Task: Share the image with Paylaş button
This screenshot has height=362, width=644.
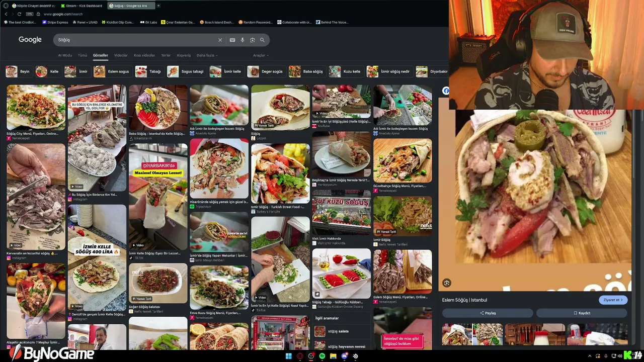Action: pos(488,313)
